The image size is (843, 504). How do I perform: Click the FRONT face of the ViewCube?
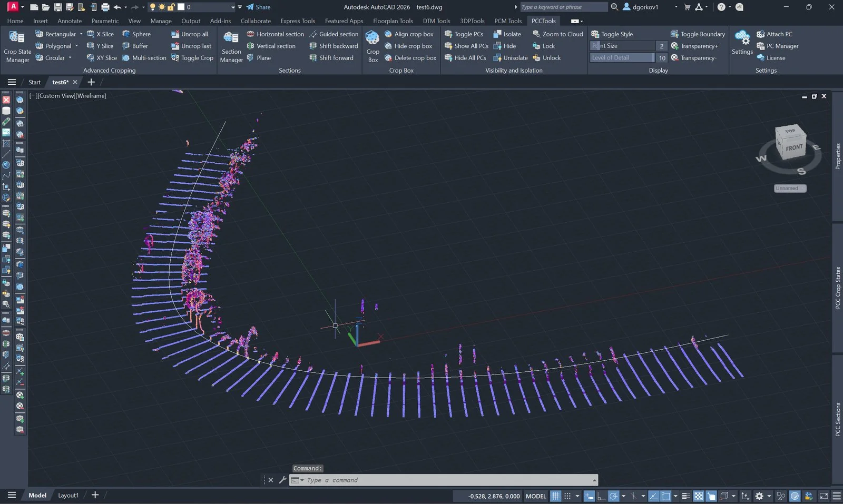[x=794, y=148]
